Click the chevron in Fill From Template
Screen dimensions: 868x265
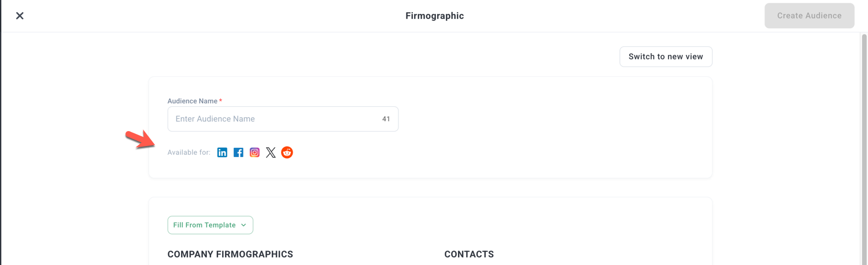pyautogui.click(x=243, y=225)
